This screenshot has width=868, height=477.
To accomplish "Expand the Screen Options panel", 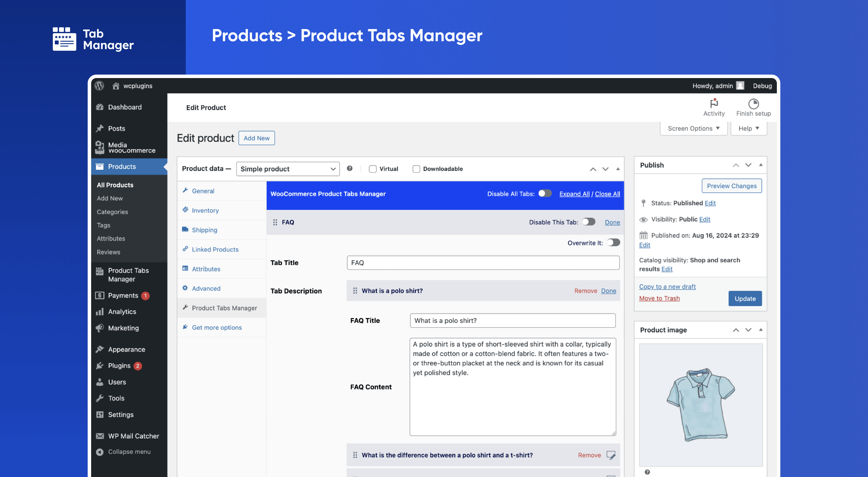I will click(x=694, y=129).
